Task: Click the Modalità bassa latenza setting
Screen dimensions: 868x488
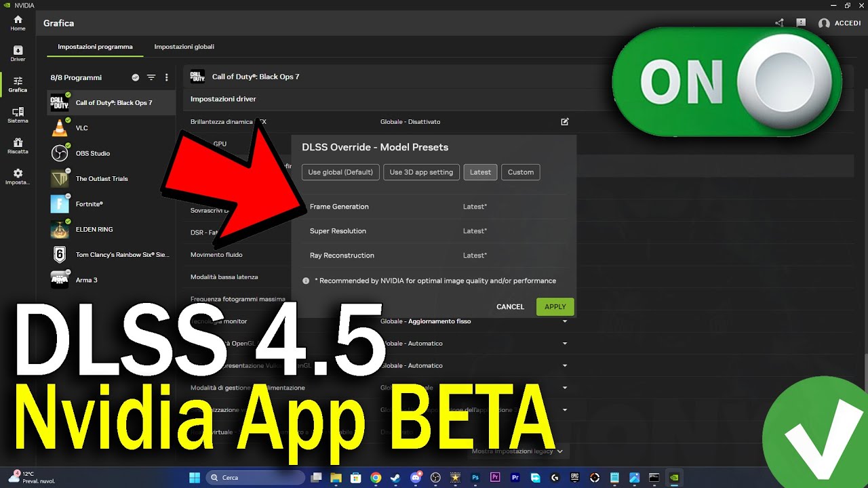Action: (224, 277)
